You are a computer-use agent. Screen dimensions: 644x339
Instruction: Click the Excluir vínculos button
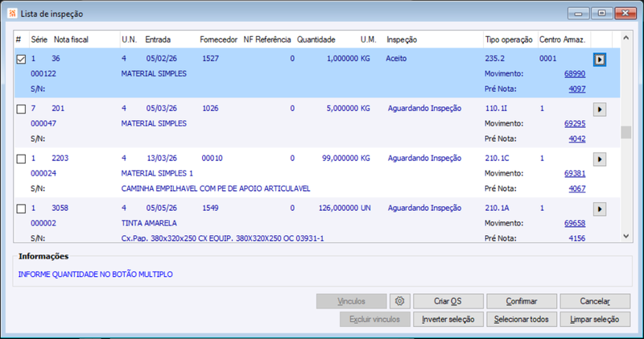pyautogui.click(x=374, y=320)
